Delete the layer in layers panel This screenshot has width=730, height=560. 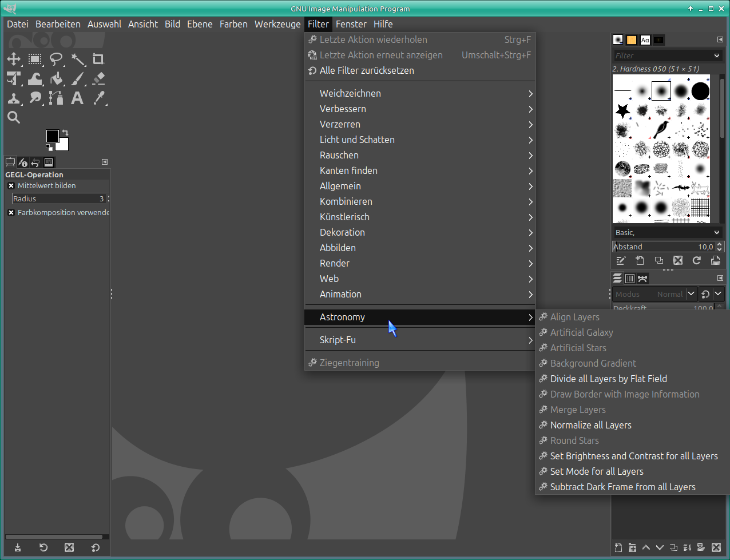tap(716, 547)
